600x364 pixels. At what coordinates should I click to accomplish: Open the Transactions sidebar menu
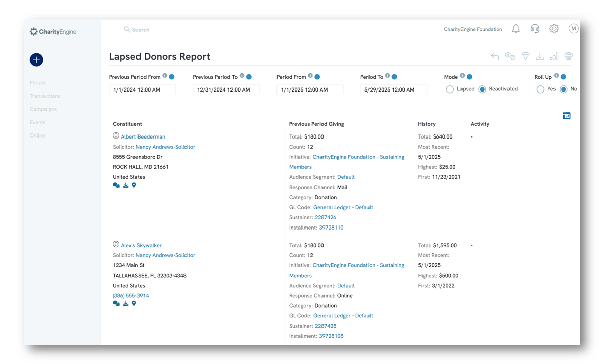pyautogui.click(x=45, y=96)
